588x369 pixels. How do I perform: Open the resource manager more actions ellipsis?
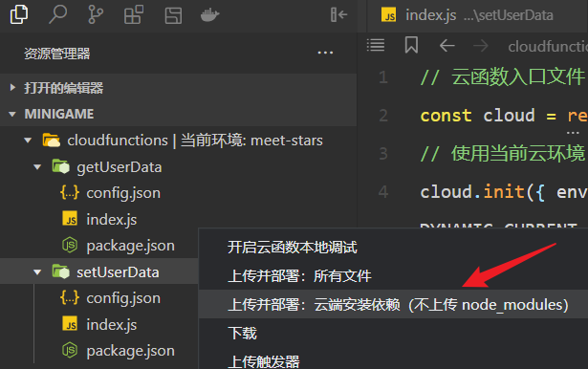pyautogui.click(x=325, y=53)
